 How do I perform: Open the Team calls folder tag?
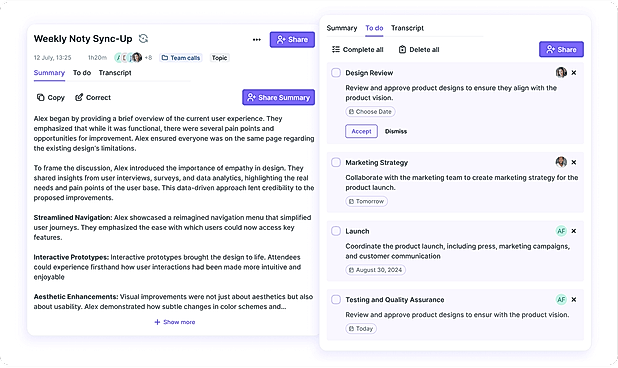(x=181, y=58)
